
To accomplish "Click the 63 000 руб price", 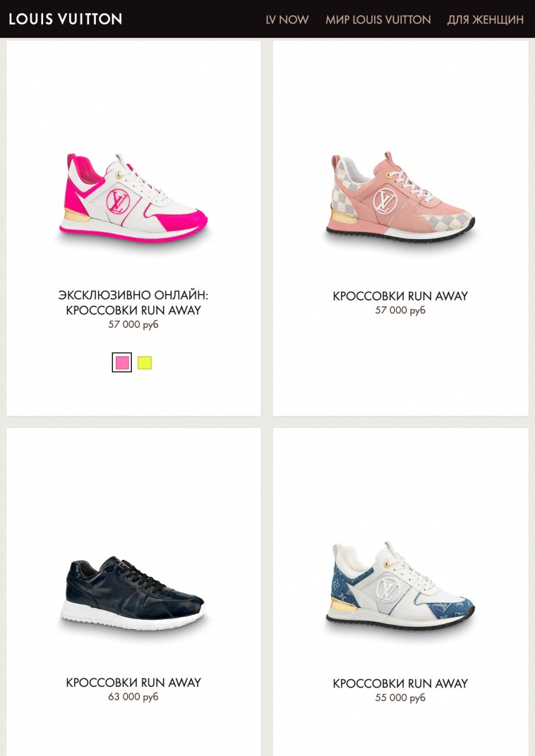I will [x=134, y=697].
